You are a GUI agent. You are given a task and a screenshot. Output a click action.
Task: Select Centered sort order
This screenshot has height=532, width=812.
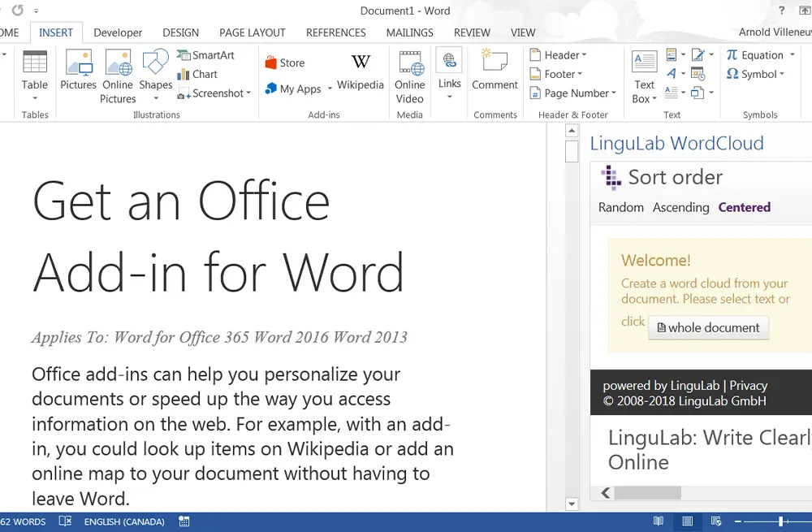click(x=744, y=207)
